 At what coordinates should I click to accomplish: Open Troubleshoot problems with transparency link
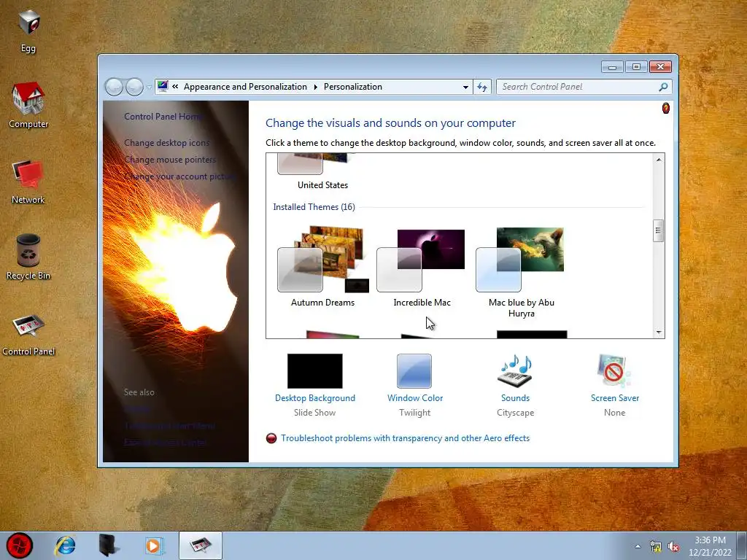[x=405, y=438]
